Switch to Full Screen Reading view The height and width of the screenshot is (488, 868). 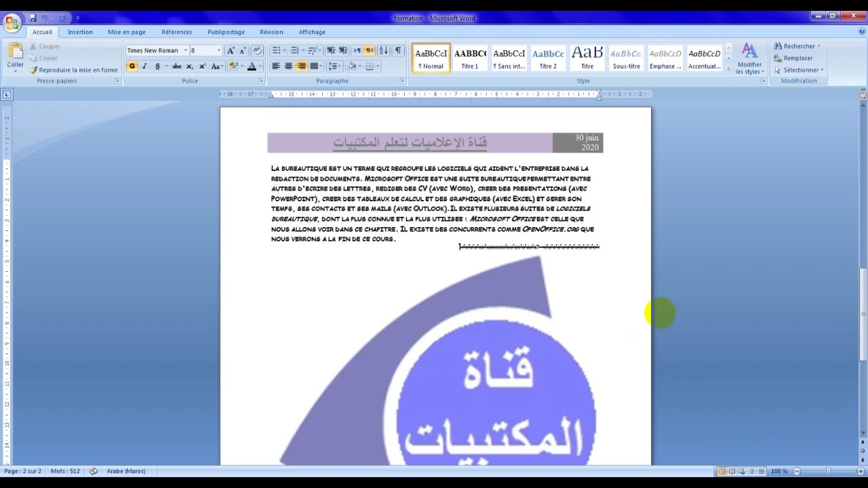pyautogui.click(x=732, y=471)
